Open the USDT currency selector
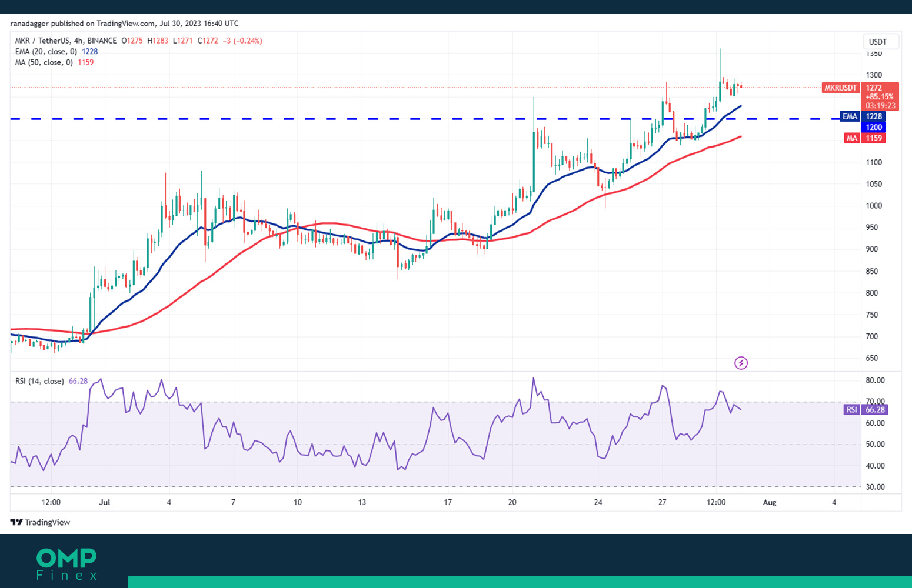912x588 pixels. tap(880, 42)
